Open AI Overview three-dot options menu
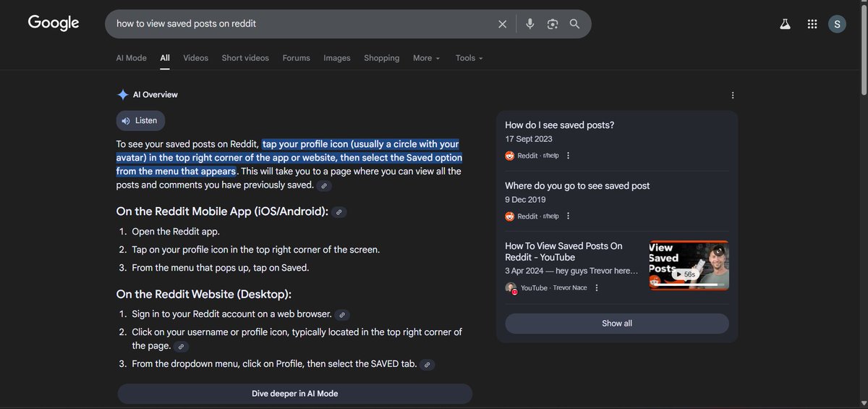 [x=733, y=96]
